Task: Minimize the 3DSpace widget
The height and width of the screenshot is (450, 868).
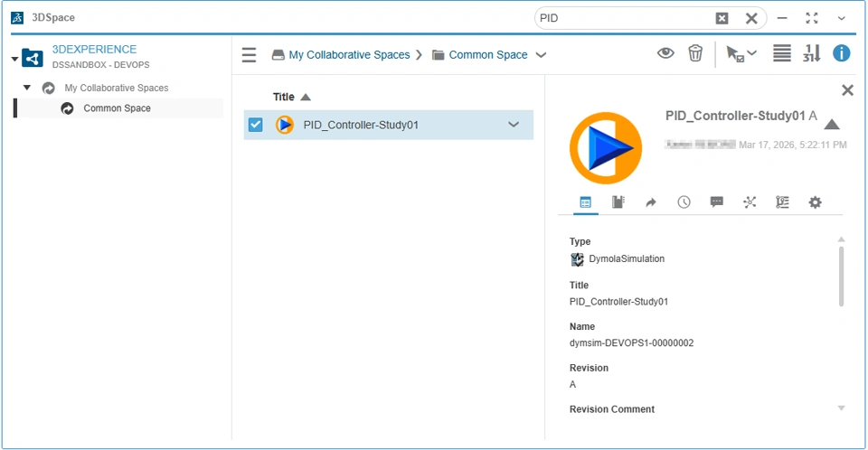Action: coord(781,18)
